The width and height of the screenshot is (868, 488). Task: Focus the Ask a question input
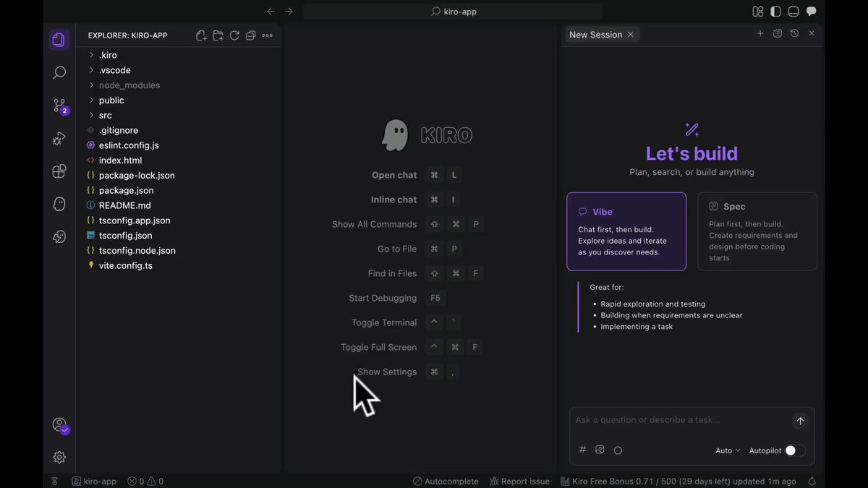click(679, 420)
